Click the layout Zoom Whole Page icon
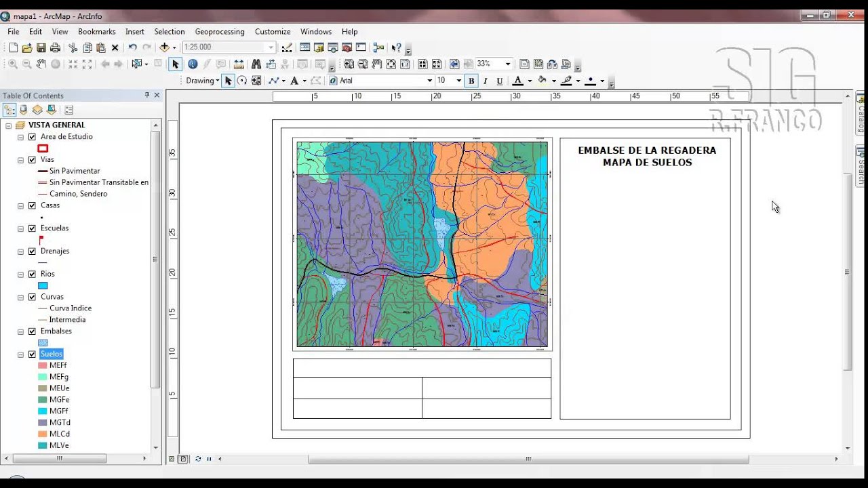This screenshot has width=868, height=488. [x=391, y=64]
